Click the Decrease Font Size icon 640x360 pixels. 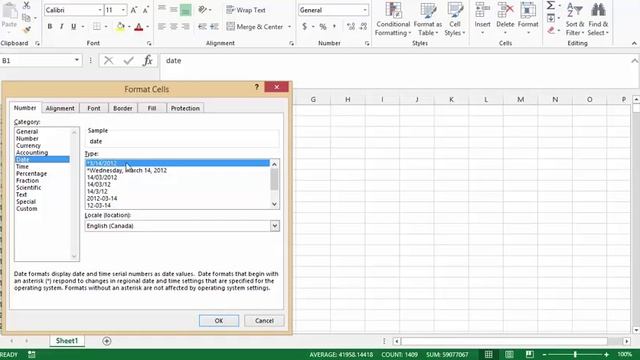click(x=146, y=10)
